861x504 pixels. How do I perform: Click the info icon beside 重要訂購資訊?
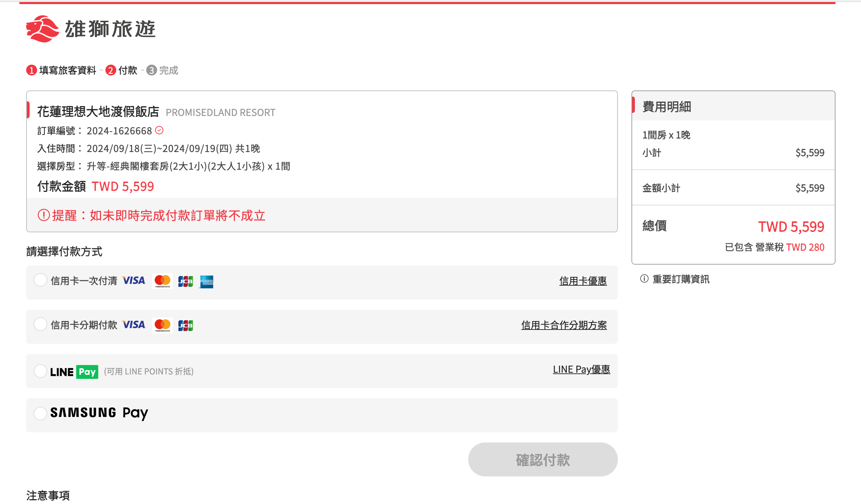tap(644, 279)
